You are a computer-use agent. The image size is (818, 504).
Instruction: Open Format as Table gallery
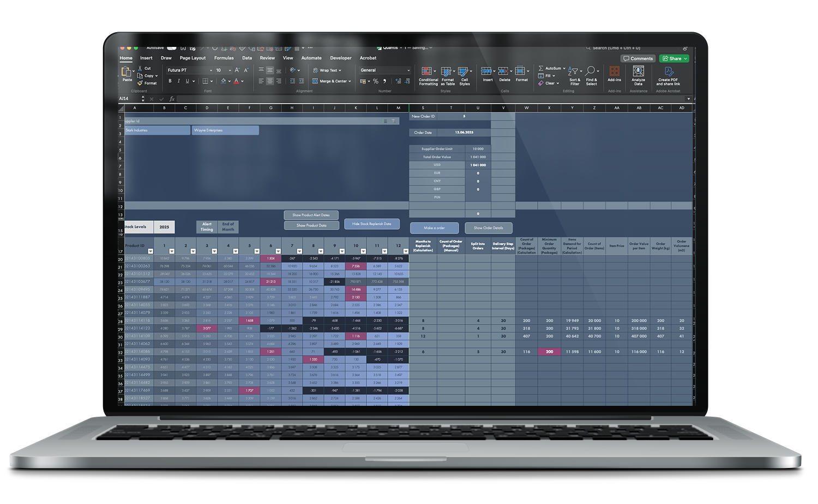[x=448, y=76]
